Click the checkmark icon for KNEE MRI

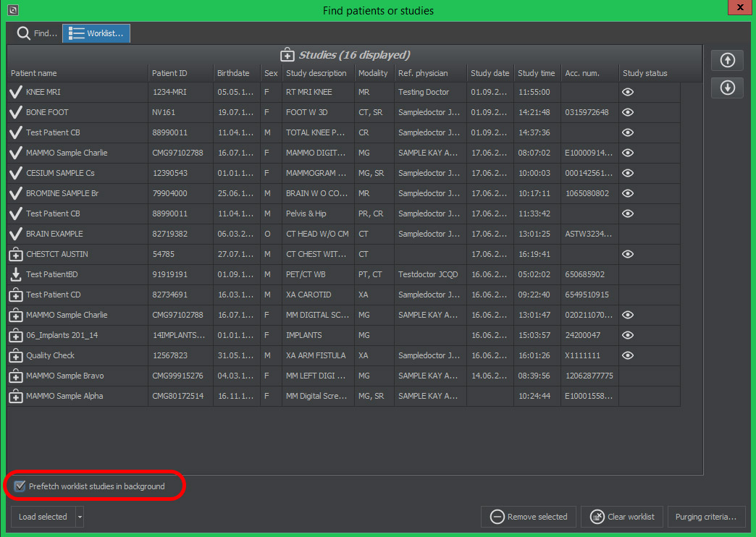[x=16, y=93]
